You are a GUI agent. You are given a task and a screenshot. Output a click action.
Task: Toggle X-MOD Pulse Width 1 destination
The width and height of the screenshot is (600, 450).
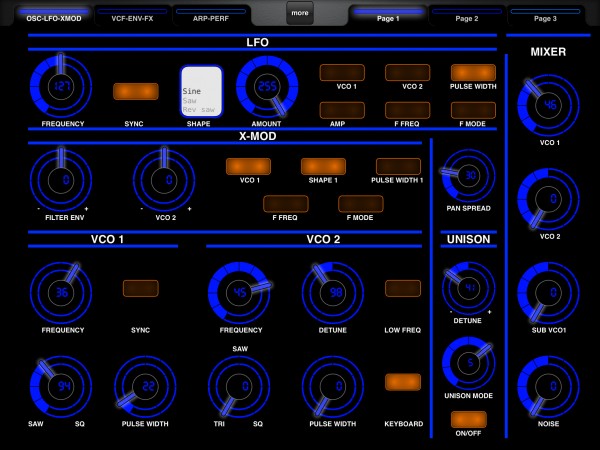coord(398,166)
